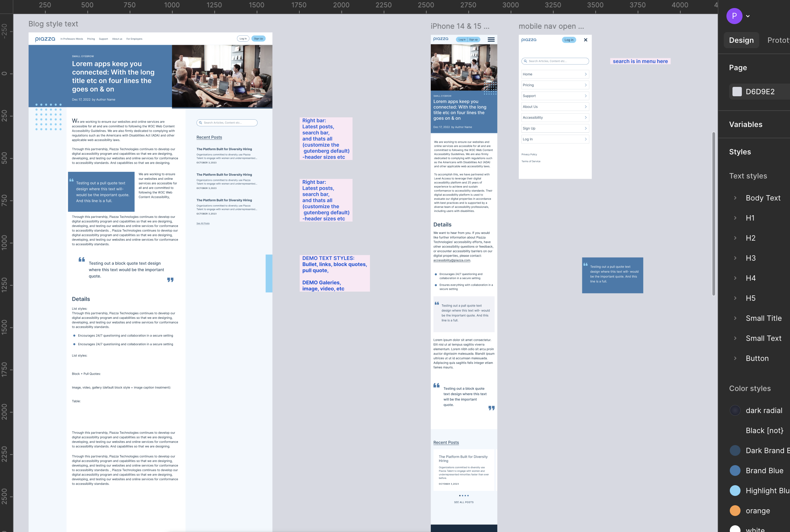Screen dimensions: 790x532
Task: Click Pricing link in blog header
Action: tap(91, 39)
